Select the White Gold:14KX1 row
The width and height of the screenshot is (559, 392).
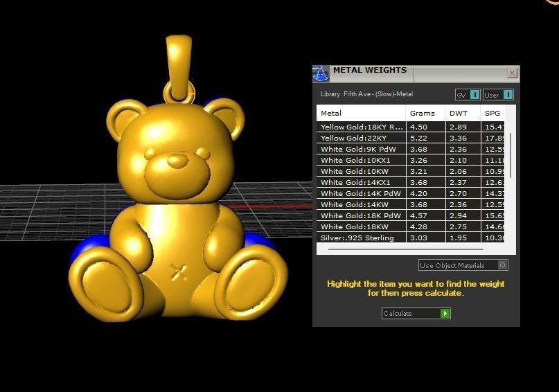tap(410, 182)
